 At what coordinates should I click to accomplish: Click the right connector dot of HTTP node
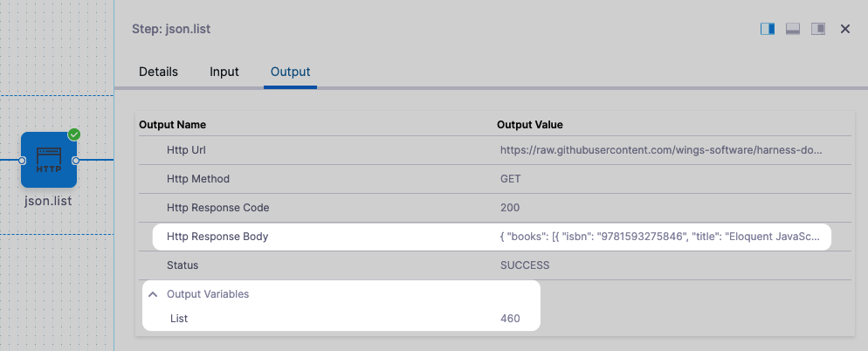pos(76,161)
